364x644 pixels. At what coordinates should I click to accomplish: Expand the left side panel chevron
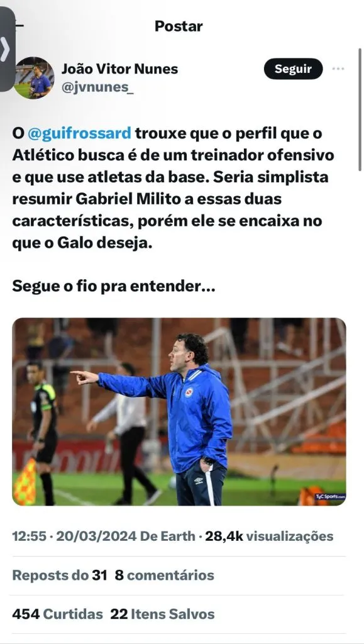pos(5,49)
